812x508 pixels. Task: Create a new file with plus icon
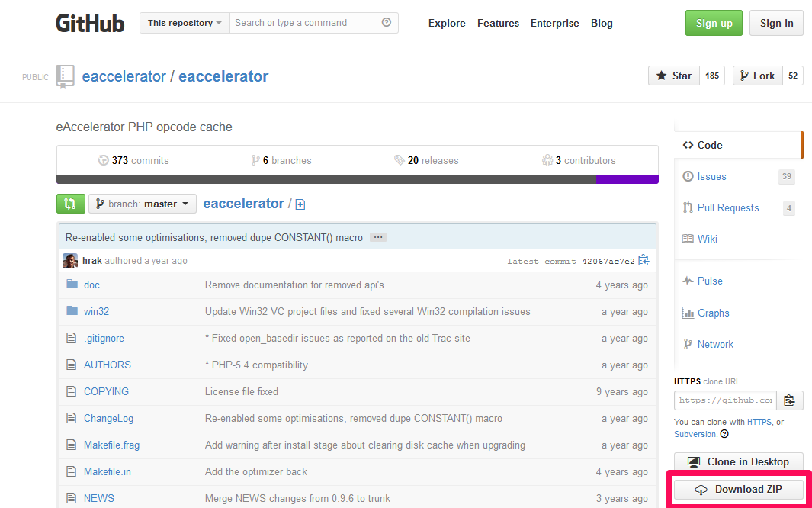[x=300, y=204]
